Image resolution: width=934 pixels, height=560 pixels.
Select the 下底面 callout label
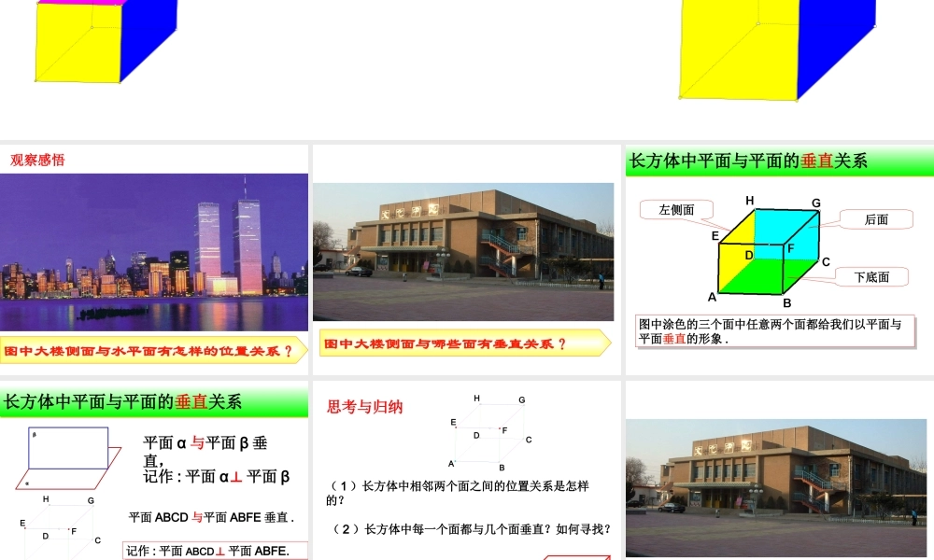pos(870,277)
